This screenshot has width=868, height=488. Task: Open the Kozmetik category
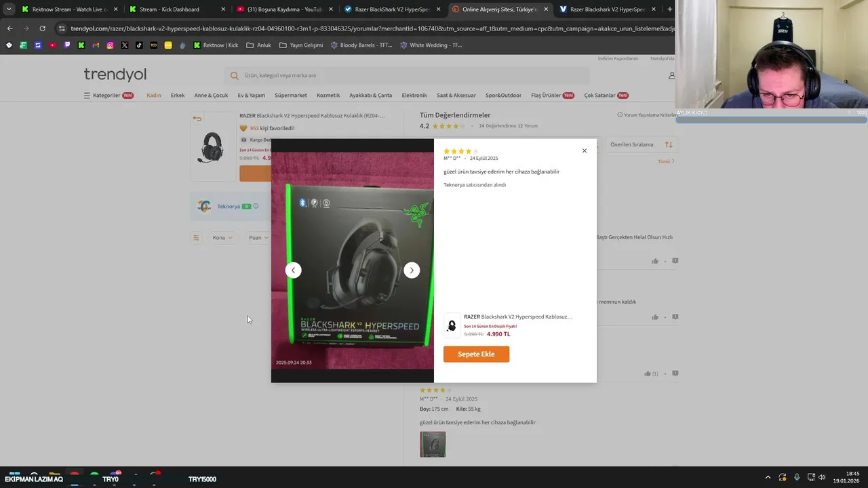pyautogui.click(x=328, y=96)
